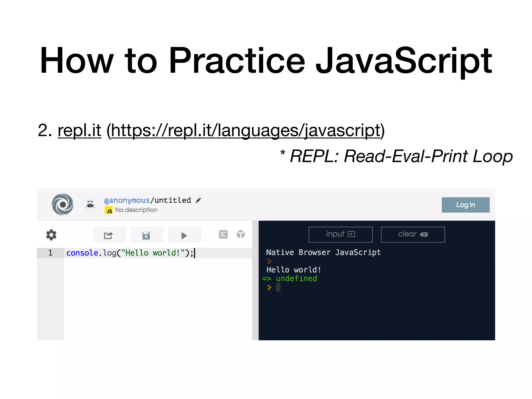This screenshot has height=399, width=532.
Task: Click the undefined result in console
Action: coord(296,279)
